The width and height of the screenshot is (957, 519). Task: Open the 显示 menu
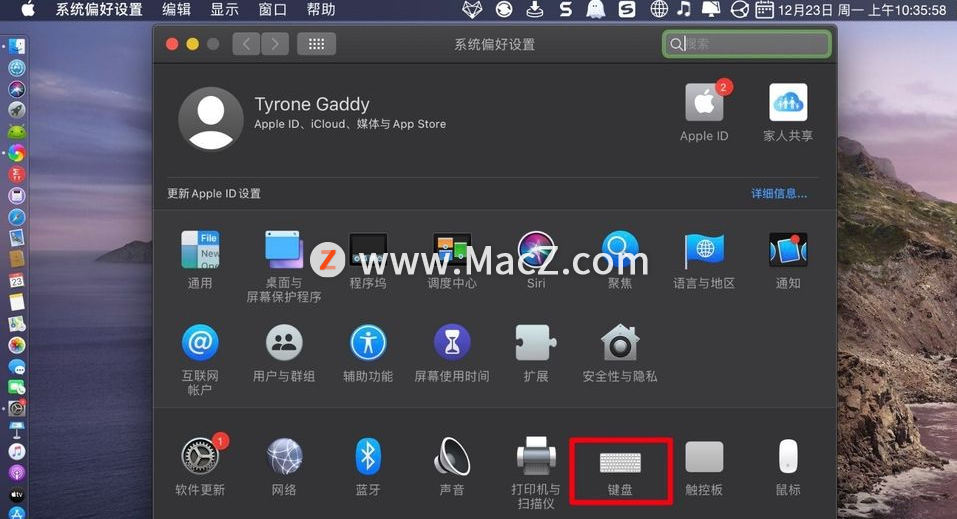225,9
